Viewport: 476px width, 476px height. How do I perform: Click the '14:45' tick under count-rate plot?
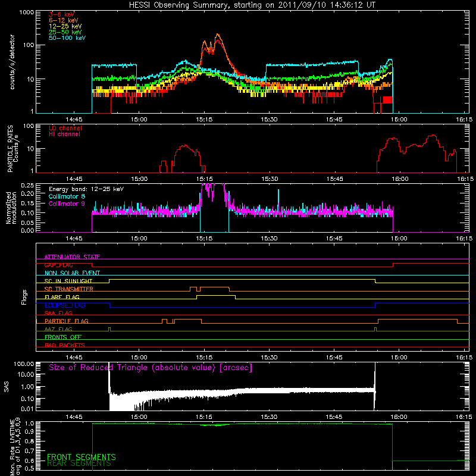coord(74,120)
